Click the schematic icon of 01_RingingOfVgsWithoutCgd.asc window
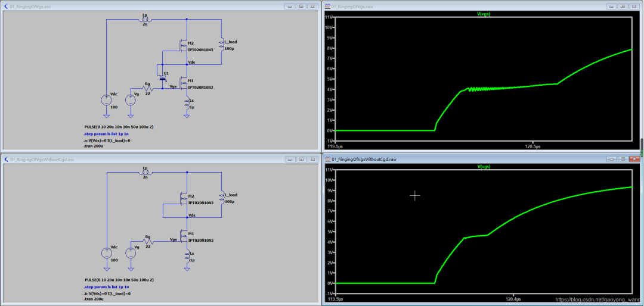644x306 pixels. click(6, 159)
